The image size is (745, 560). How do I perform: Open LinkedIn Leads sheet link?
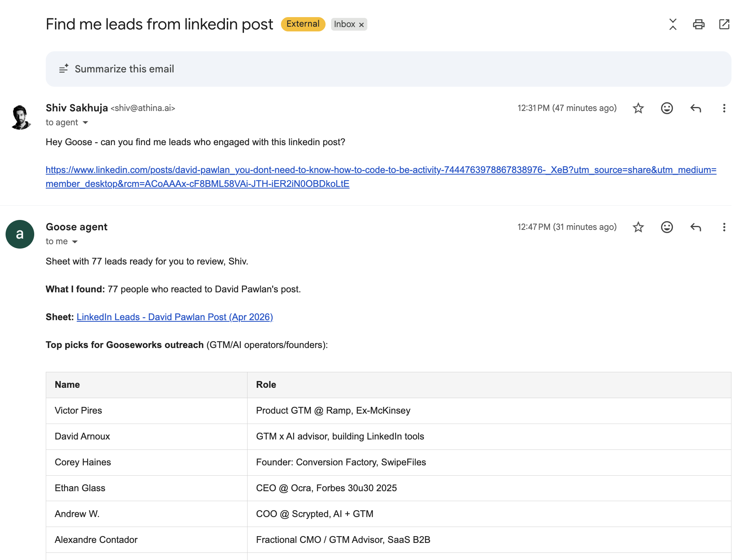[175, 317]
